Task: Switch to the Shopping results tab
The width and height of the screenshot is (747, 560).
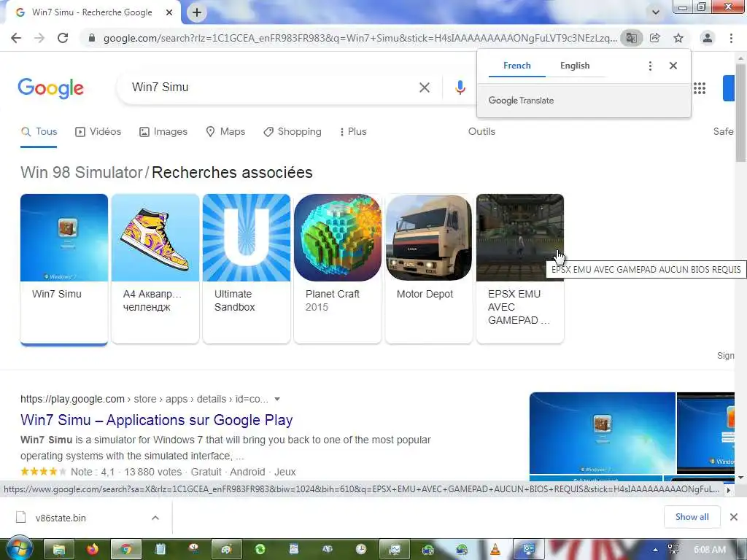Action: click(x=293, y=132)
